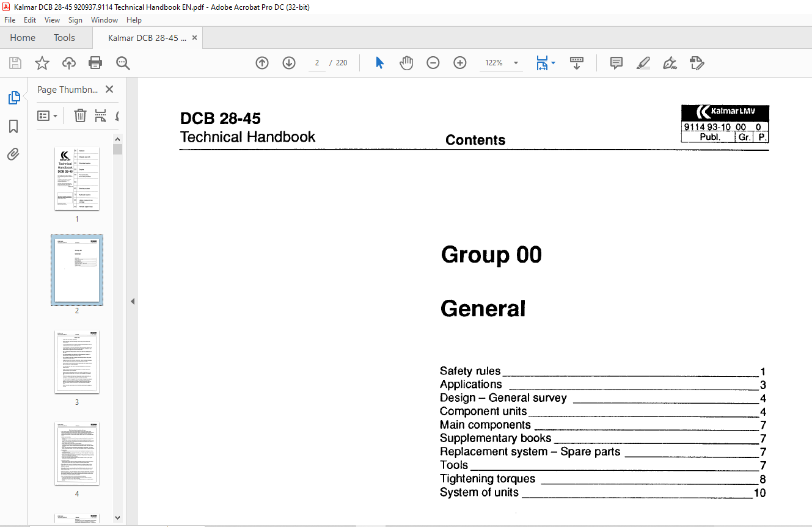The width and height of the screenshot is (812, 527).
Task: Click the 'Technical Handbook' header text
Action: (x=247, y=137)
